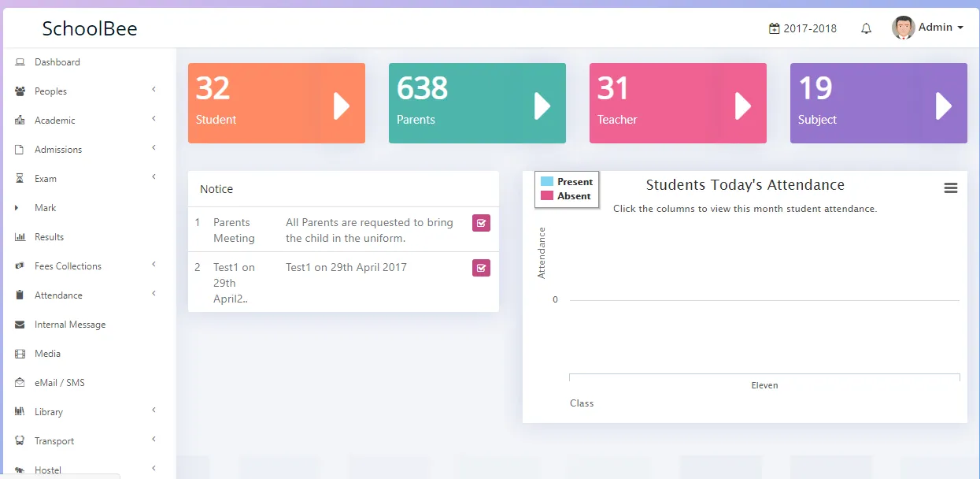Expand the Peoples submenu chevron
Screen dimensions: 980x479
[154, 90]
